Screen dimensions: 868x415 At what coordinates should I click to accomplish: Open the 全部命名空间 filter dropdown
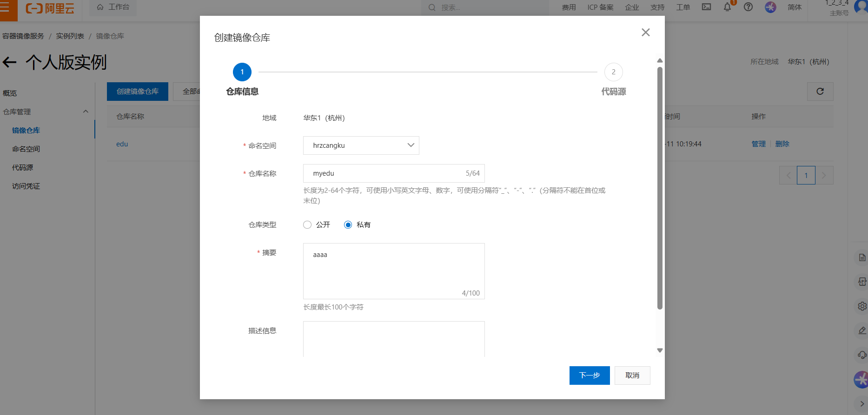pos(186,92)
